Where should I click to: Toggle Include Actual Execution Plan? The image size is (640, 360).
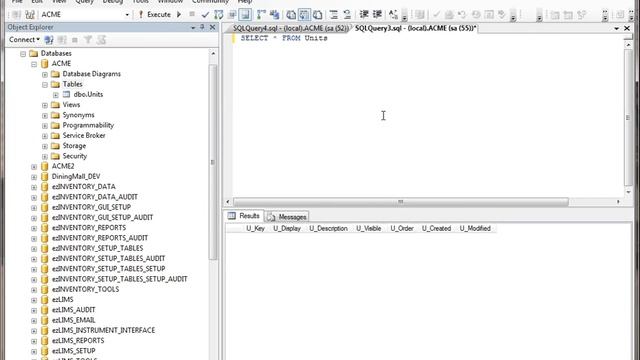click(261, 15)
